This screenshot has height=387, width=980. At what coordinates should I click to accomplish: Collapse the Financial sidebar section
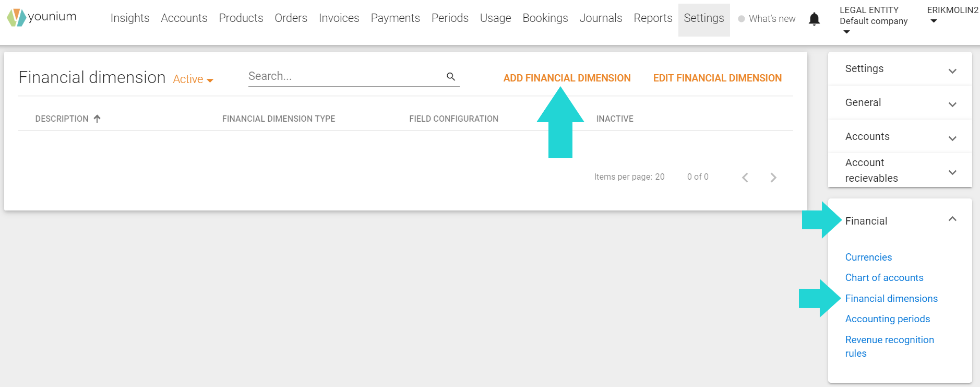click(x=900, y=221)
